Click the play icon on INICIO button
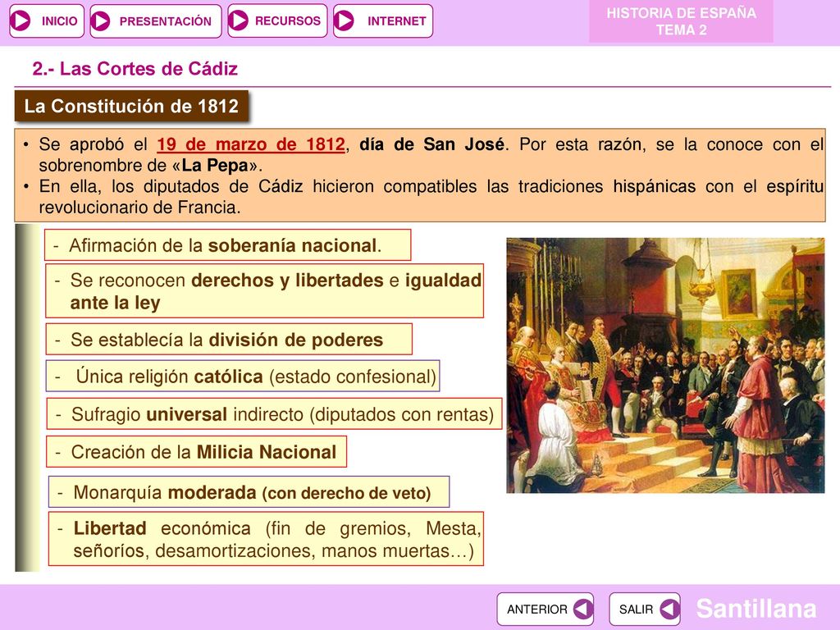 coord(21,21)
